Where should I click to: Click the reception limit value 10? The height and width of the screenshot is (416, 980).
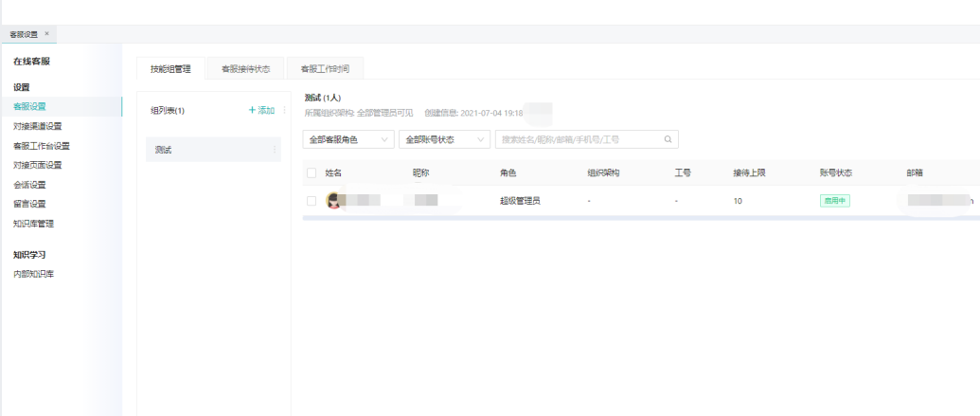[x=739, y=202]
